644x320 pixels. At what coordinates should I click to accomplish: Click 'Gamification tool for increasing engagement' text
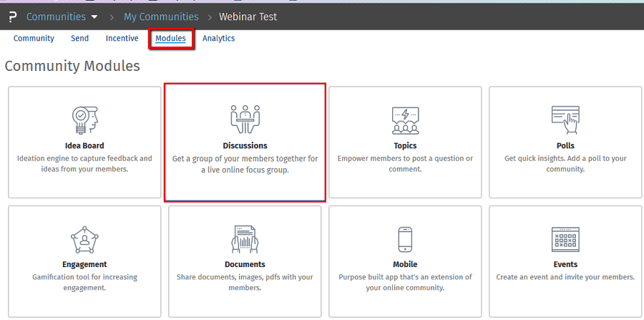tap(84, 283)
